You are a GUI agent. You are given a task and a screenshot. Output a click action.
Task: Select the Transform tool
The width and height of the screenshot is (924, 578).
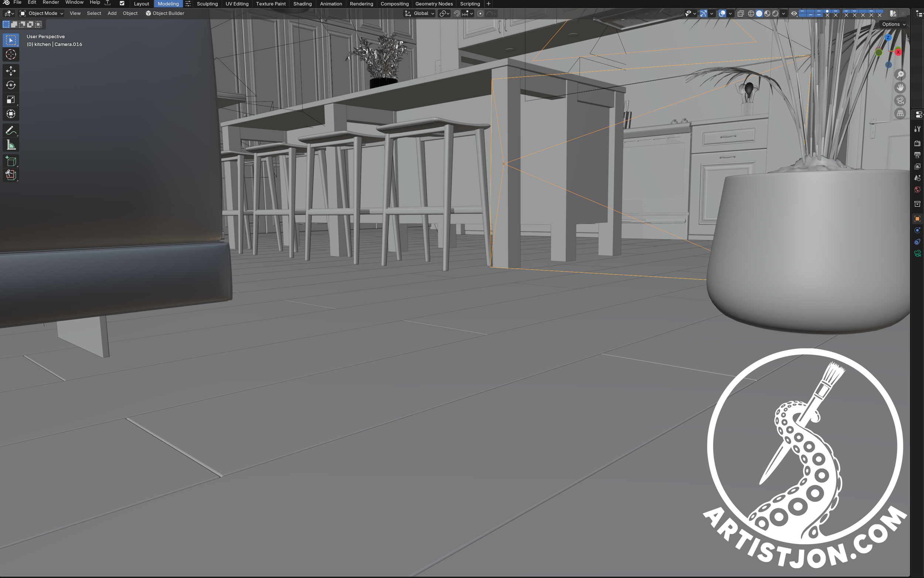[x=11, y=114]
